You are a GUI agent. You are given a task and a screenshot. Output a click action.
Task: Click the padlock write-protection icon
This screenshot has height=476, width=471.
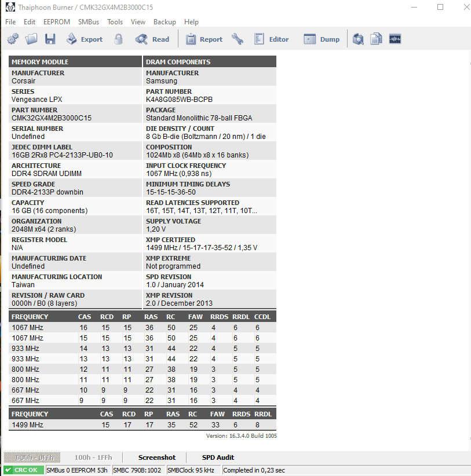tap(118, 39)
